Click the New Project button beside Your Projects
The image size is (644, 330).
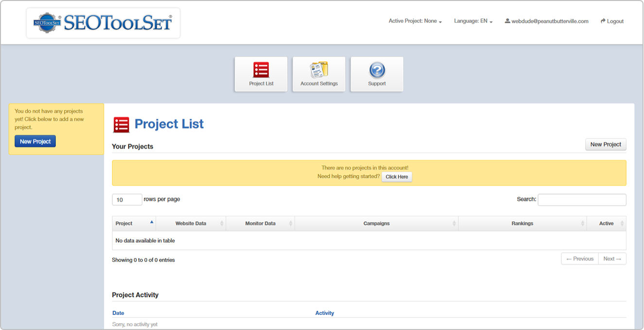[606, 144]
